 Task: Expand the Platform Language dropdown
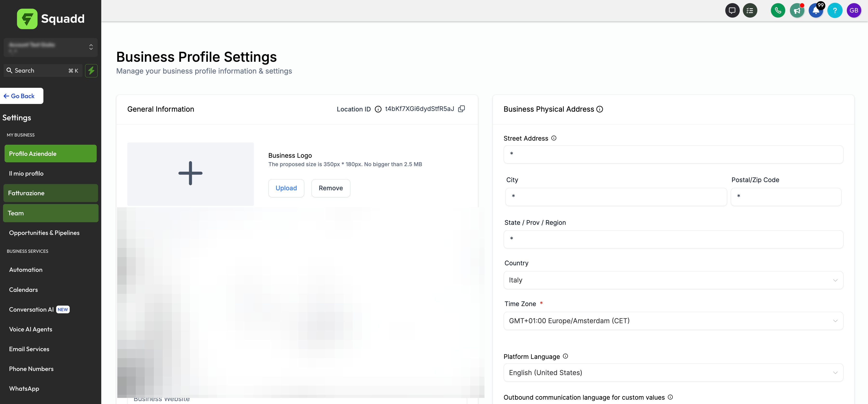point(673,373)
